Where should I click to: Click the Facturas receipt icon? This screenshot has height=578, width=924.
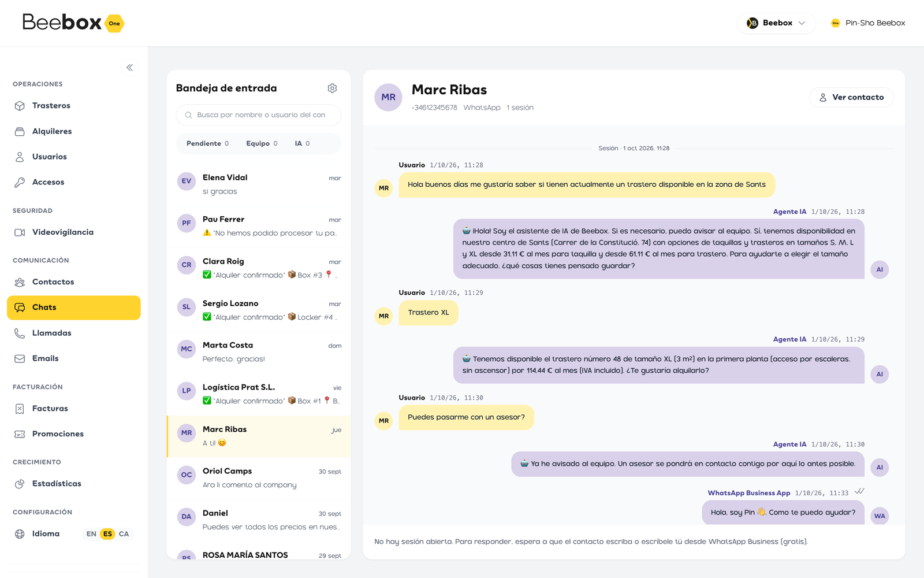(x=20, y=409)
